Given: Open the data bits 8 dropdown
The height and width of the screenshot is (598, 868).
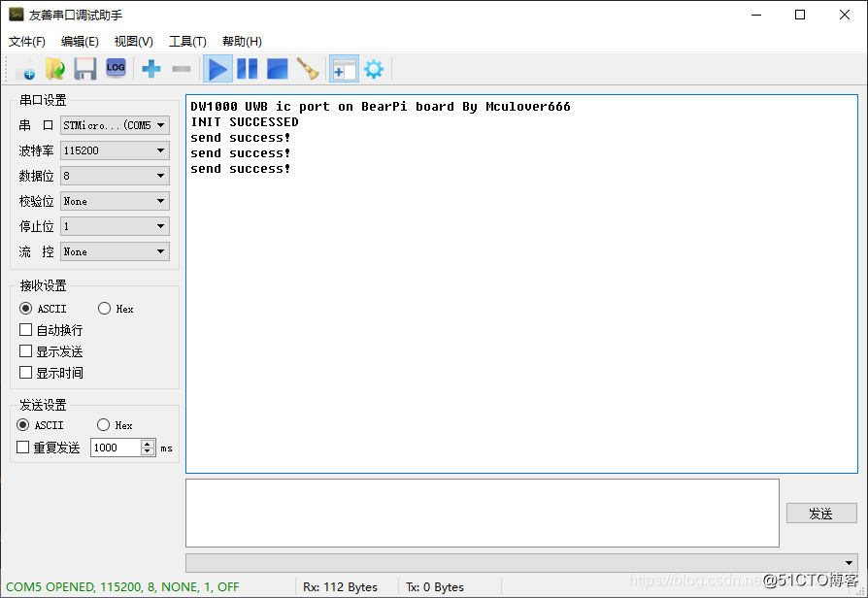Looking at the screenshot, I should click(115, 176).
